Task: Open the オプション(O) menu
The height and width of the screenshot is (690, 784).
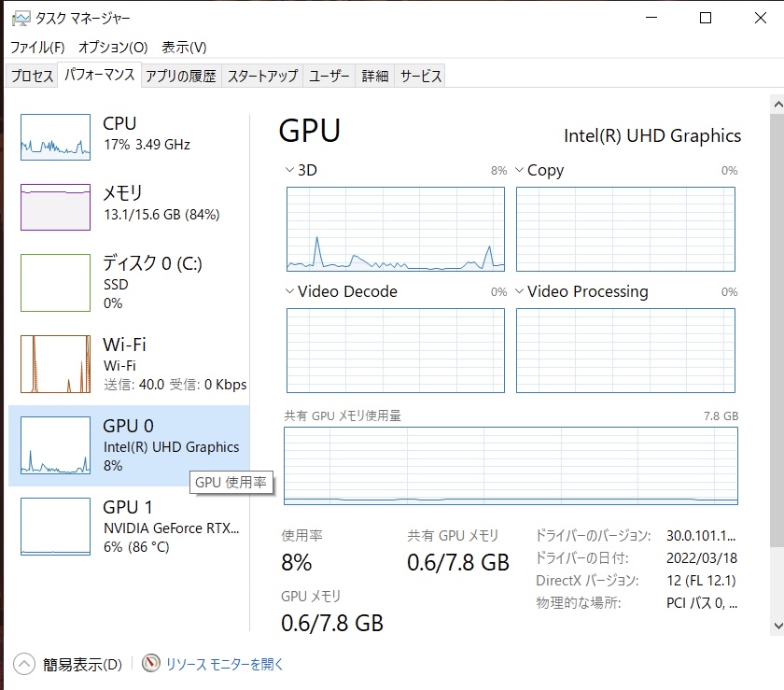Action: tap(113, 47)
